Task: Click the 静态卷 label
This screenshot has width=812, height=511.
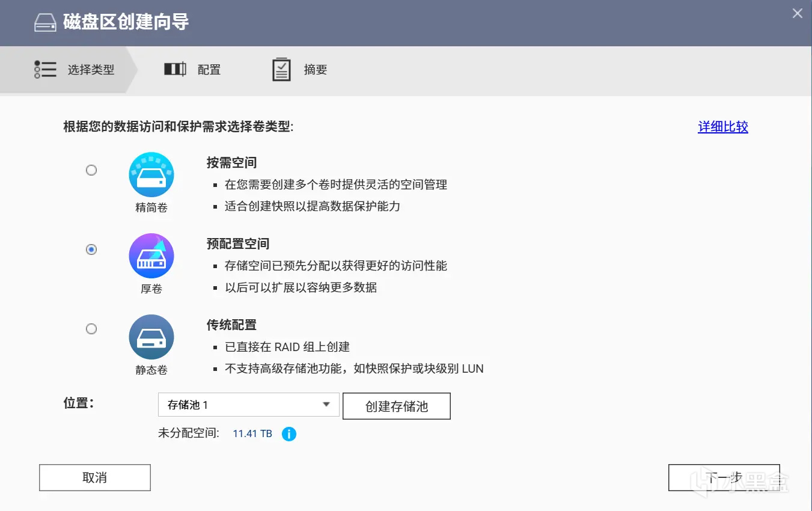Action: pyautogui.click(x=151, y=370)
